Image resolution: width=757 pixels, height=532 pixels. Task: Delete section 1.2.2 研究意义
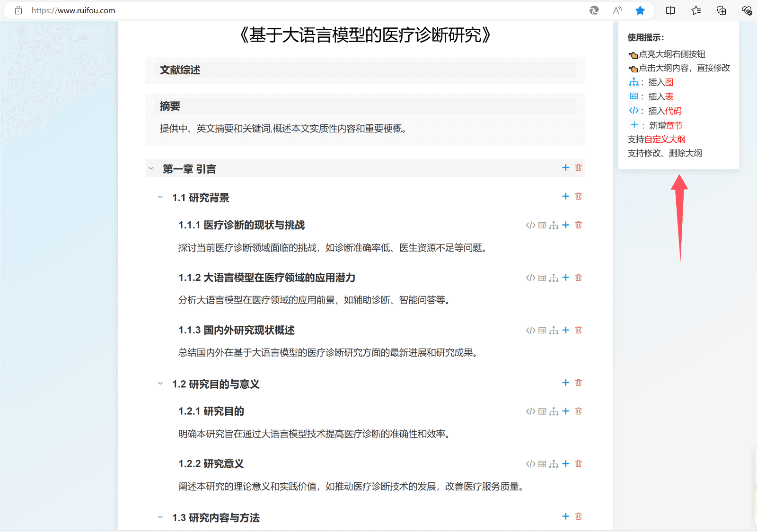tap(578, 463)
